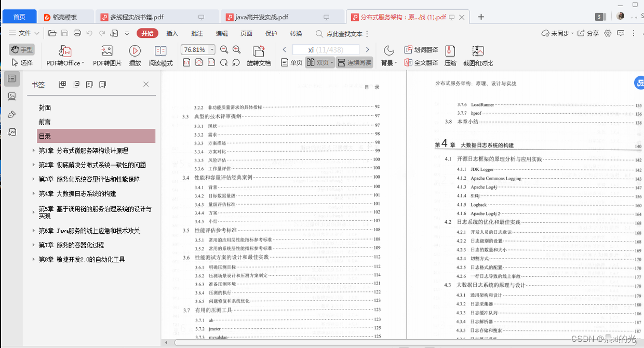The width and height of the screenshot is (644, 348).
Task: Click the PDF转图片 icon
Action: pyautogui.click(x=107, y=51)
